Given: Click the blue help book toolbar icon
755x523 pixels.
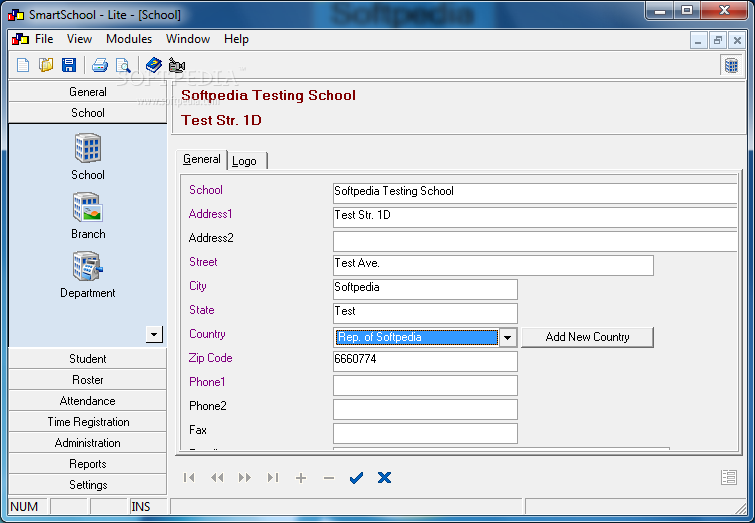Looking at the screenshot, I should (x=154, y=65).
